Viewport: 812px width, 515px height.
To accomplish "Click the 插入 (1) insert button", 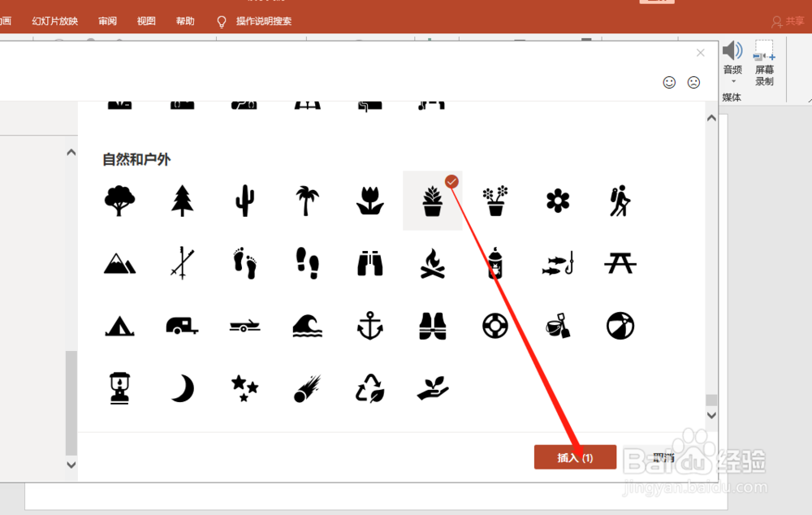I will point(575,457).
